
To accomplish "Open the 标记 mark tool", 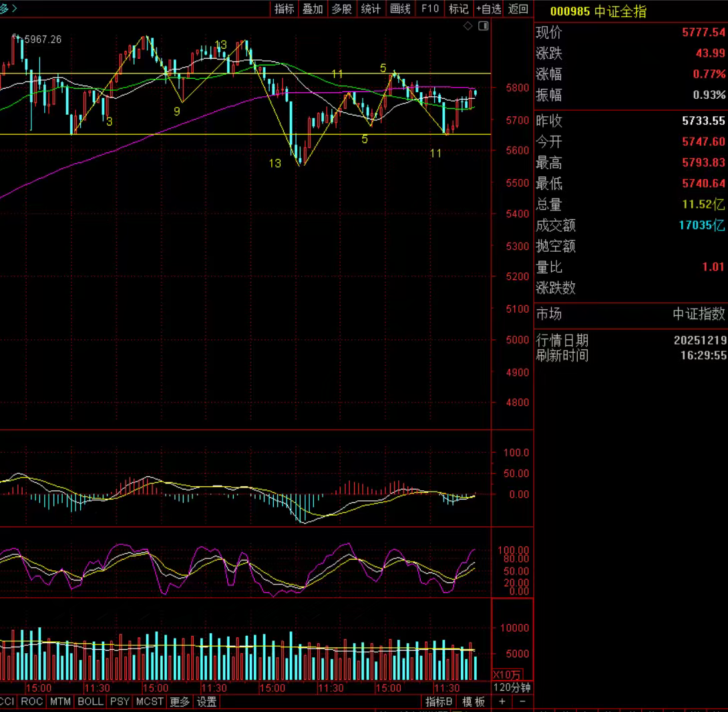I will point(458,9).
